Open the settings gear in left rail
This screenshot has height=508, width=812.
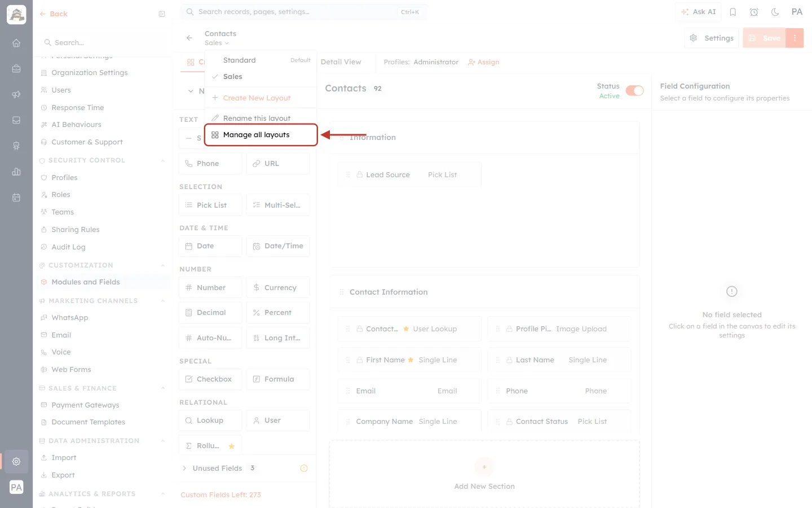tap(16, 461)
